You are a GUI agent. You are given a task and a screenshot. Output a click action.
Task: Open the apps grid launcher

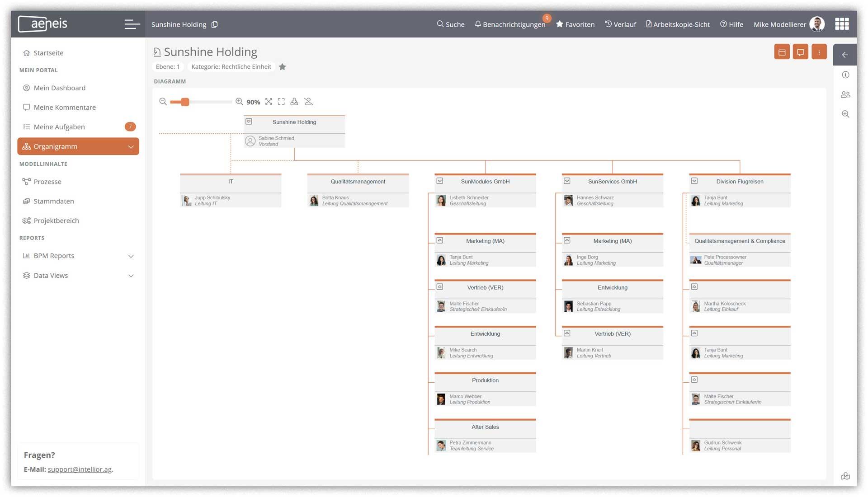pyautogui.click(x=842, y=24)
